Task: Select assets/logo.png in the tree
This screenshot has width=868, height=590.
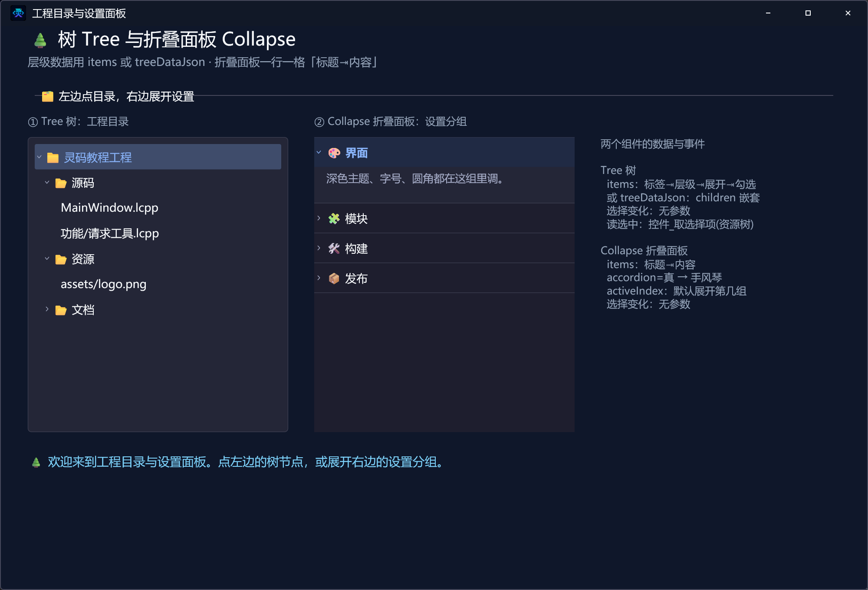Action: pos(104,284)
